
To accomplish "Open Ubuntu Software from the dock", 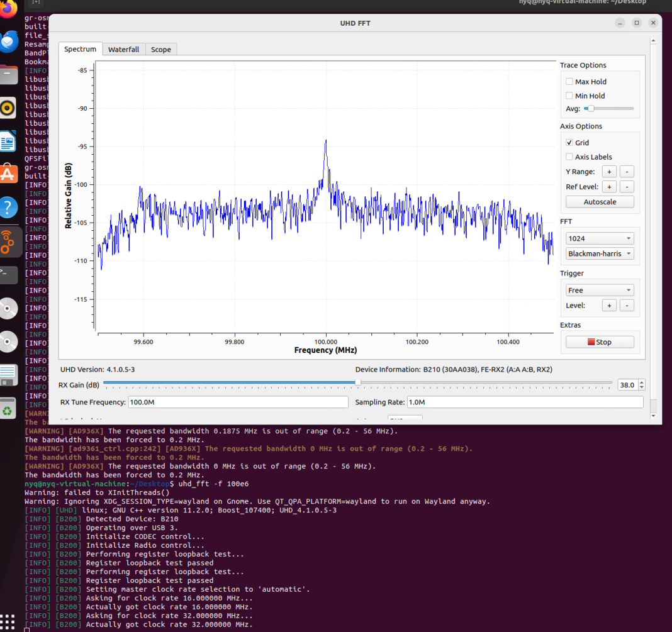I will coord(8,174).
